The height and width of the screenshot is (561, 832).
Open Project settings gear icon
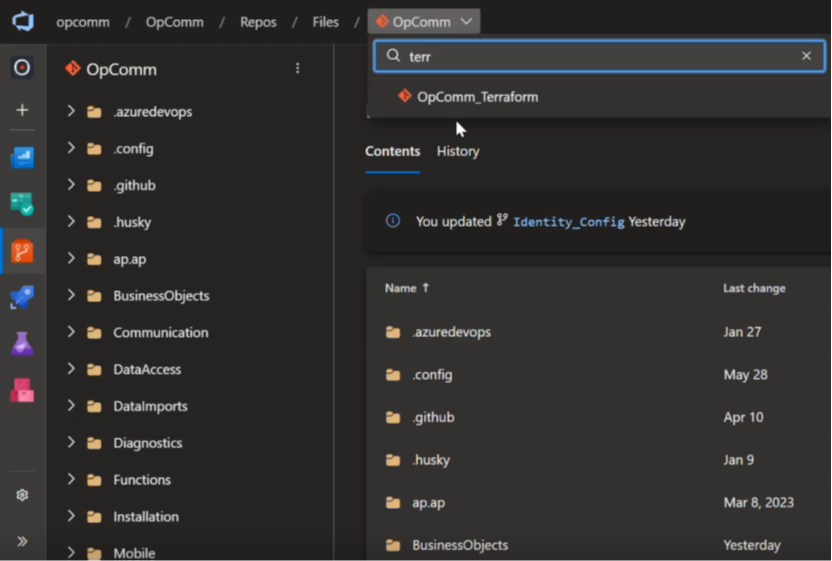coord(22,495)
